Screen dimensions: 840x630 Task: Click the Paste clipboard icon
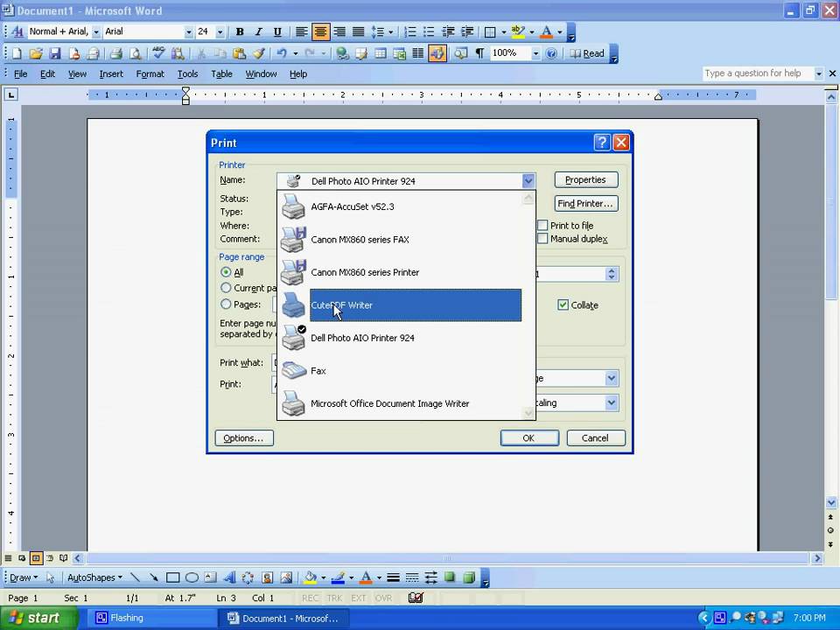coord(240,53)
